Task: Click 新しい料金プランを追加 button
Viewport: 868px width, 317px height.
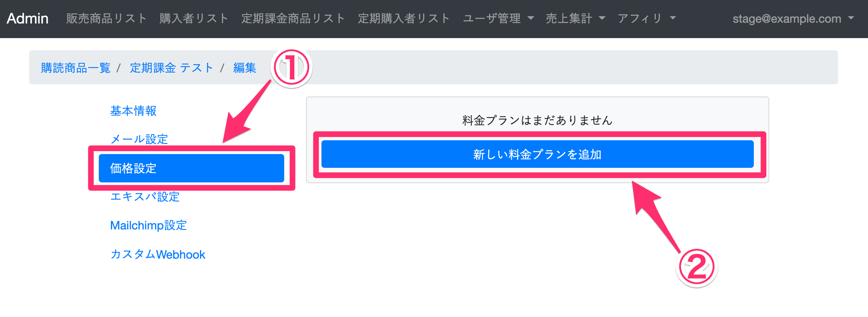Action: click(537, 154)
